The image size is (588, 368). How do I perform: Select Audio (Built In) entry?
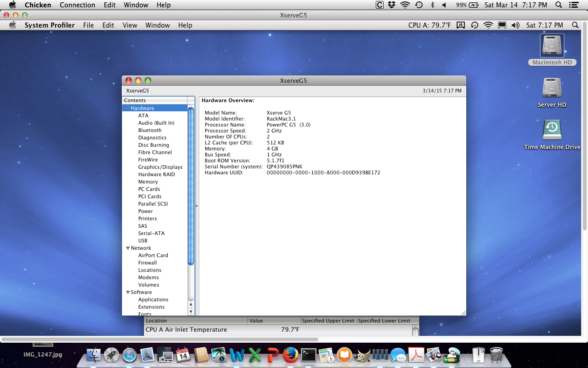coord(156,123)
